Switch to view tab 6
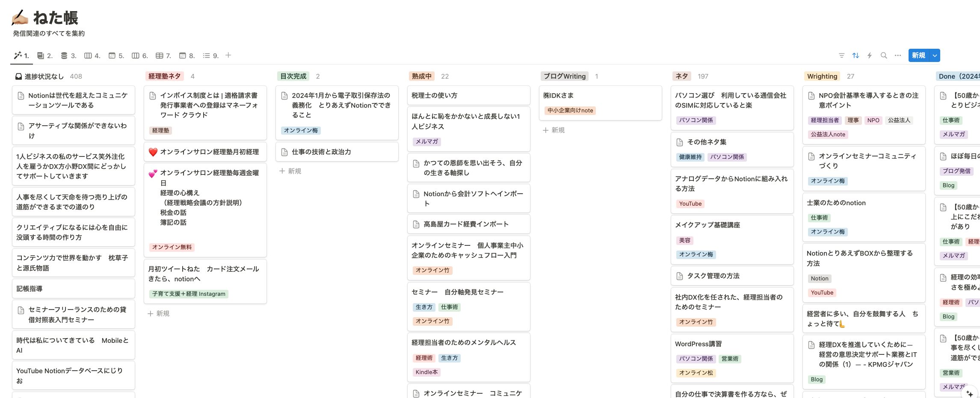 (x=140, y=56)
